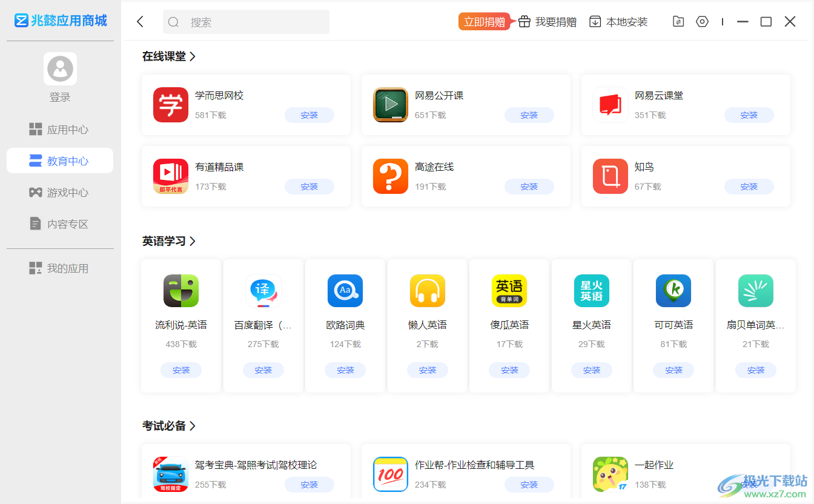Viewport: 814px width, 504px height.
Task: Click the 一起作业 app name
Action: point(654,465)
